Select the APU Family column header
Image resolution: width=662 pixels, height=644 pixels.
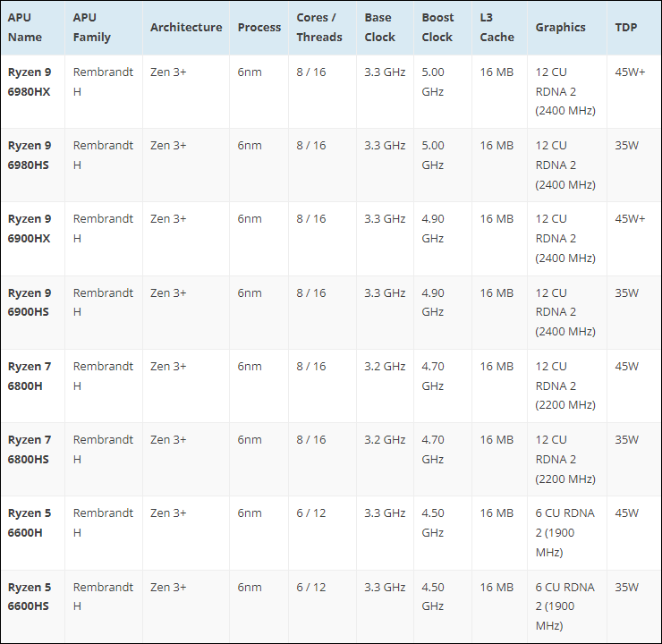coord(92,28)
